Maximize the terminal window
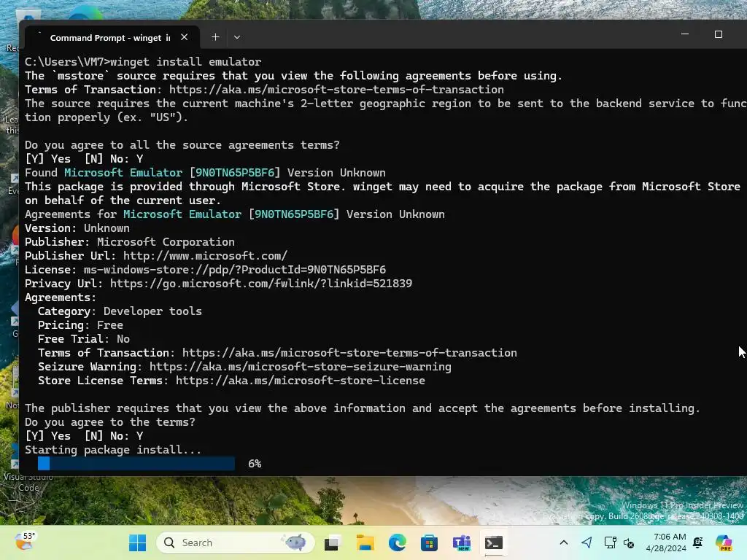 719,34
